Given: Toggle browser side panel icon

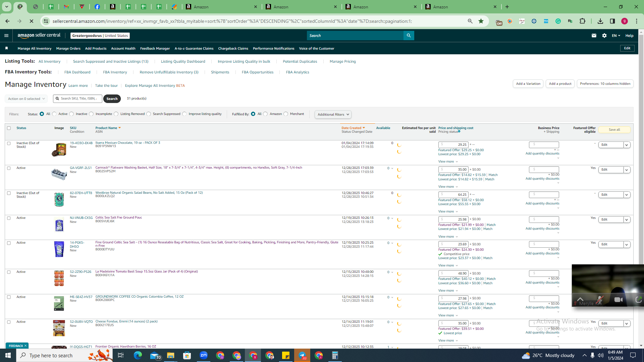Looking at the screenshot, I should [612, 21].
